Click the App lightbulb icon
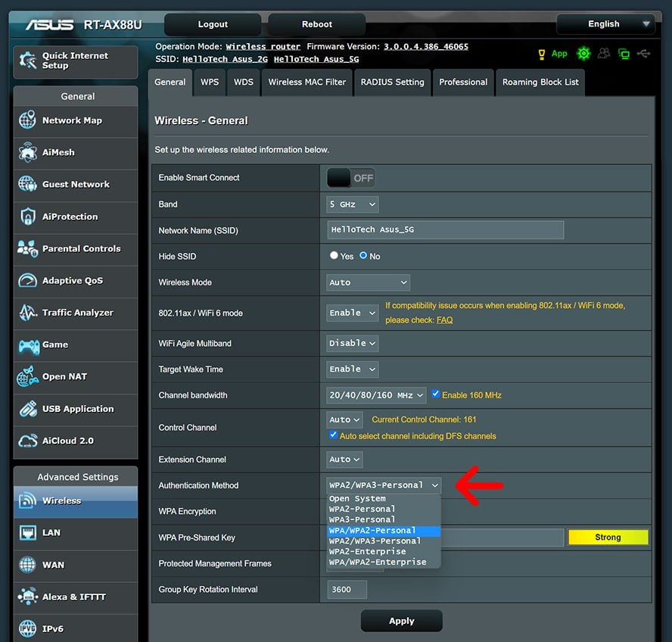Image resolution: width=672 pixels, height=642 pixels. click(x=541, y=54)
